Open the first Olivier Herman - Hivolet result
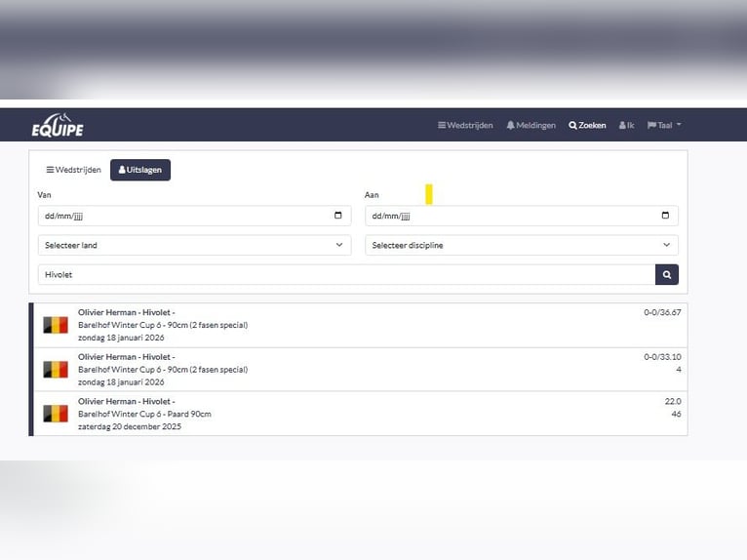Image resolution: width=747 pixels, height=560 pixels. [x=127, y=313]
